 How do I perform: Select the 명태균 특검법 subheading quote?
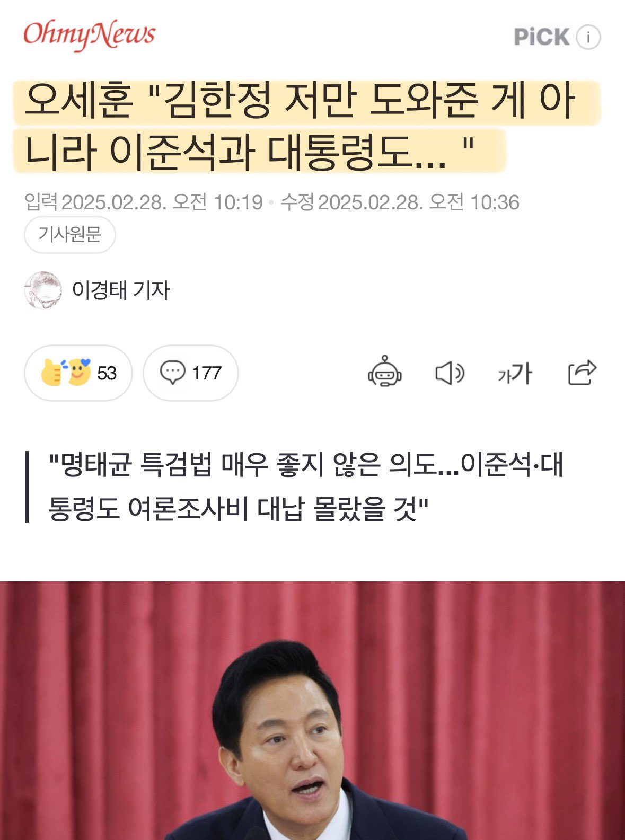tap(306, 487)
